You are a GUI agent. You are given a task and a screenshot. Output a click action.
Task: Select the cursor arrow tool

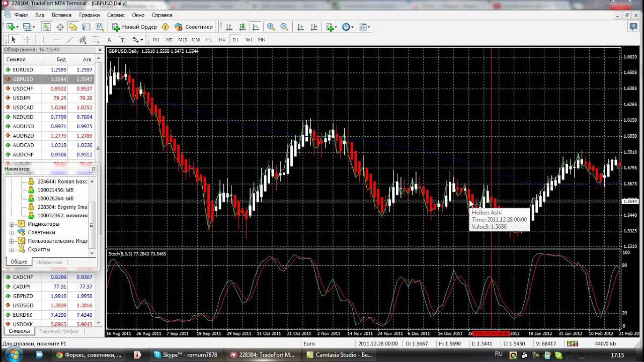point(14,40)
